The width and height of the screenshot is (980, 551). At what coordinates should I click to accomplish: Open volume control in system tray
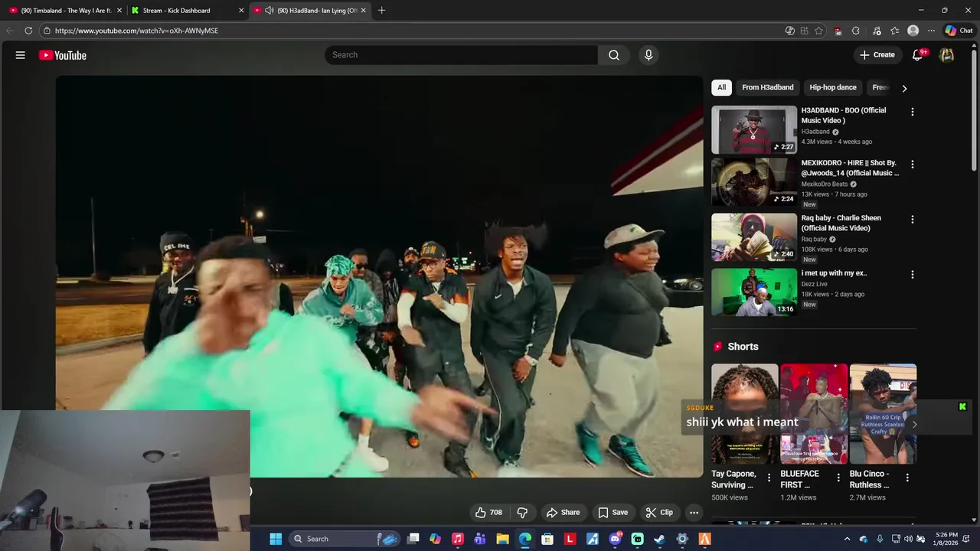[908, 539]
